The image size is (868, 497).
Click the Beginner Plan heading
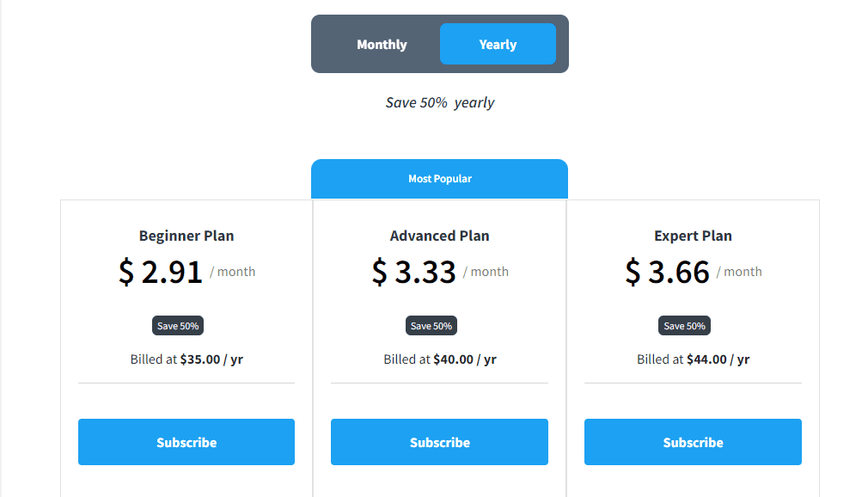tap(186, 236)
